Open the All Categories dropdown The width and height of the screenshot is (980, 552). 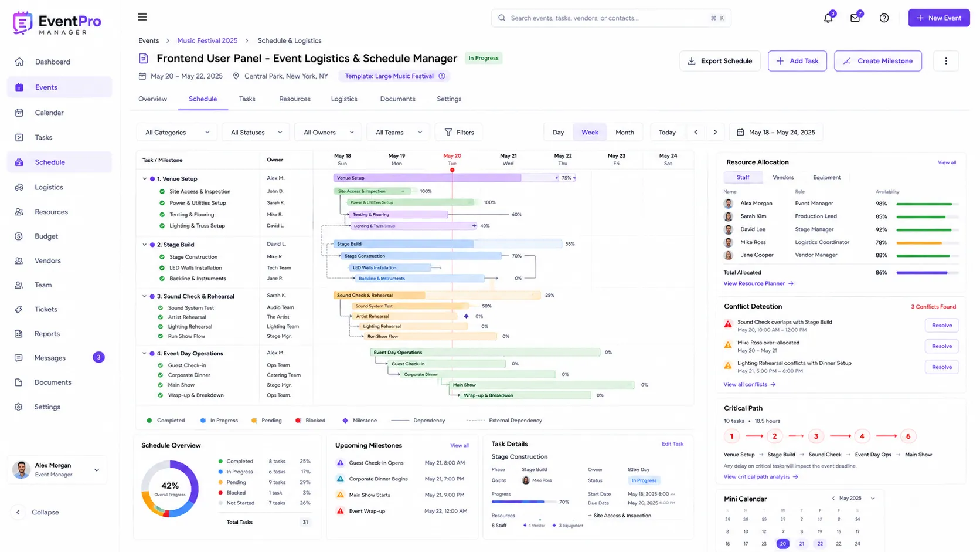click(176, 133)
